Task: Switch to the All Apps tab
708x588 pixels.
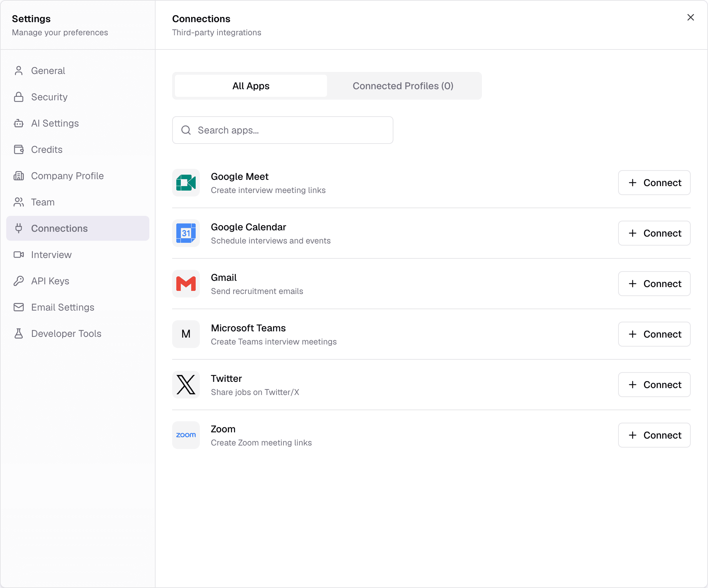Action: (251, 86)
